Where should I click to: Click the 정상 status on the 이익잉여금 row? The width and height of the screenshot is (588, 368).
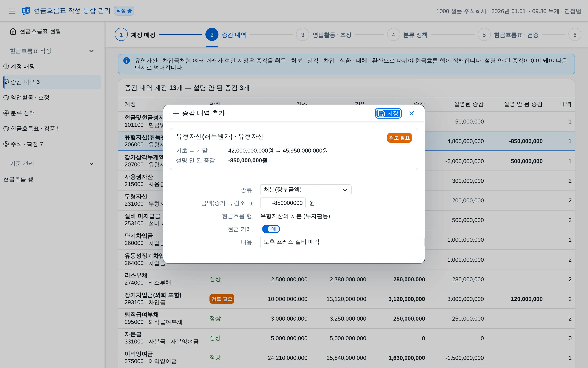(x=215, y=358)
